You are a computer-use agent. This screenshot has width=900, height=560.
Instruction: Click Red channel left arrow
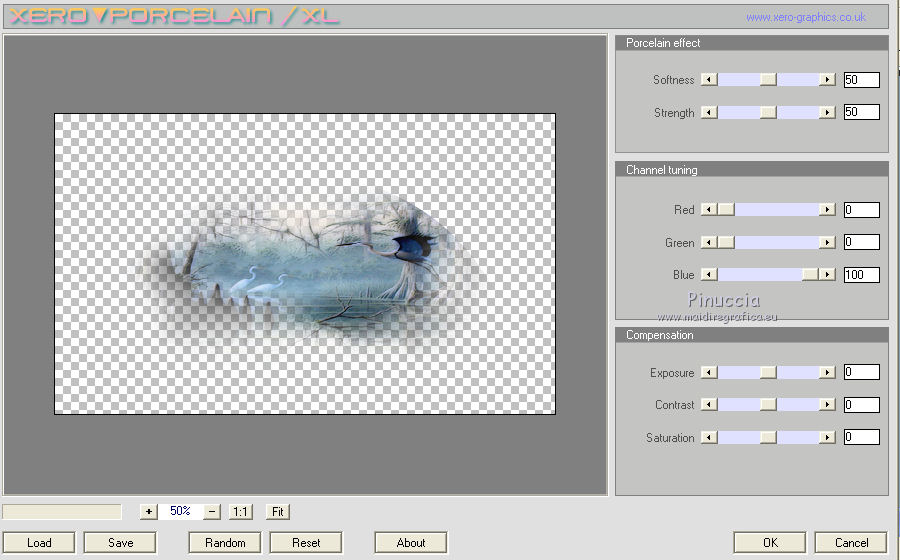coord(709,209)
